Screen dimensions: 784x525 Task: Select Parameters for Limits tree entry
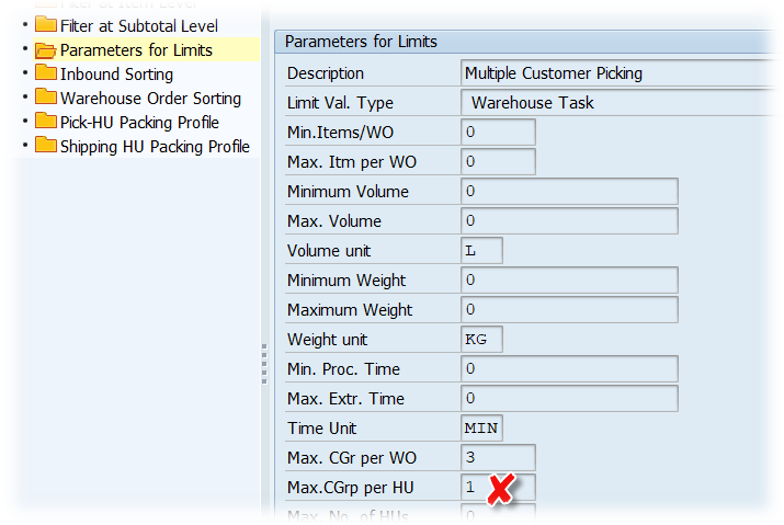[x=136, y=50]
